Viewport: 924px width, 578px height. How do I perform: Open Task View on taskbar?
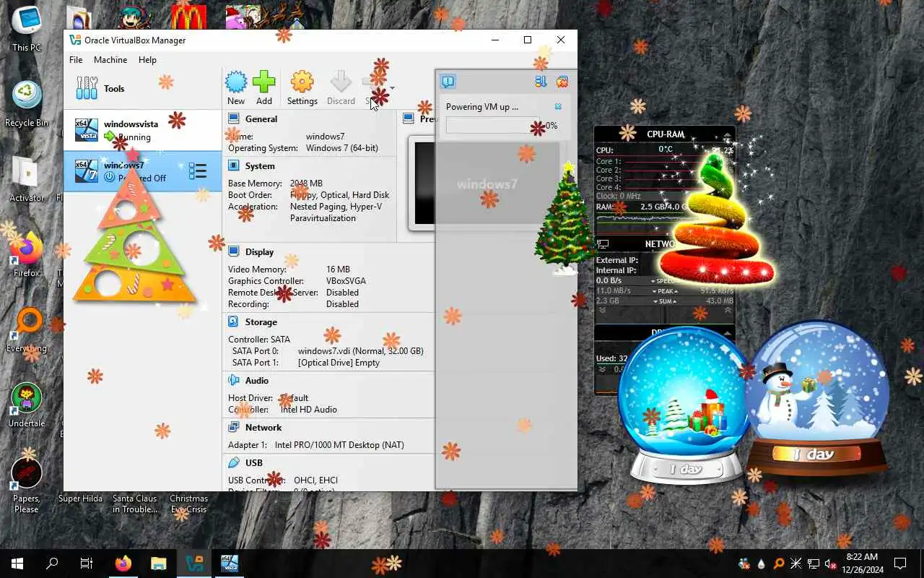tap(87, 564)
